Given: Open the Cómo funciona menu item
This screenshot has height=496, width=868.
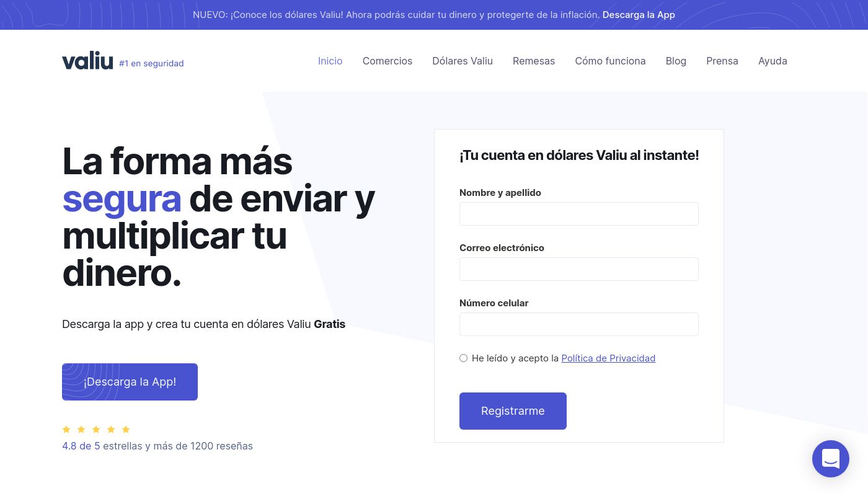Looking at the screenshot, I should coord(610,61).
